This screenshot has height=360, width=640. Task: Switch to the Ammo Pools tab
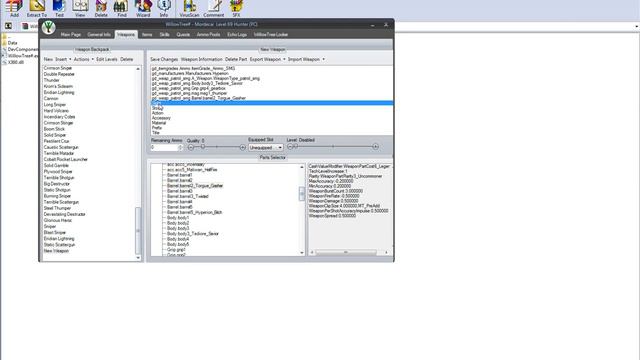209,35
